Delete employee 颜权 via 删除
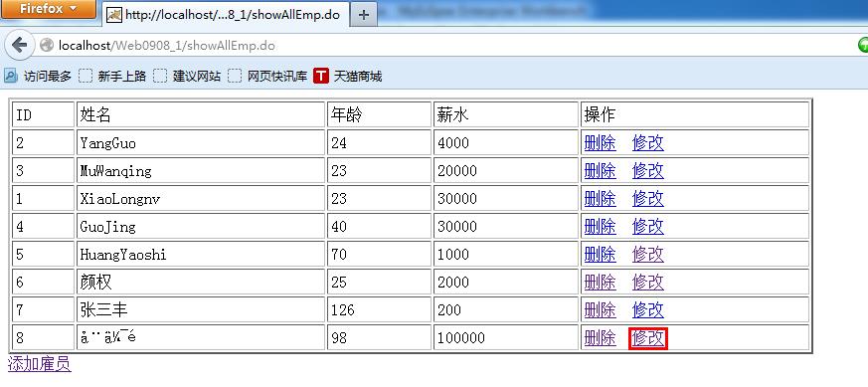The height and width of the screenshot is (387, 868). 601,283
